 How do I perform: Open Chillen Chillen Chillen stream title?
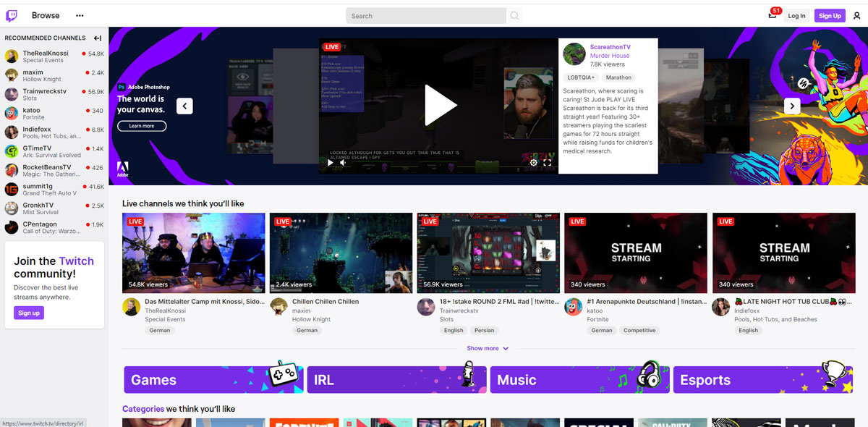(x=325, y=302)
